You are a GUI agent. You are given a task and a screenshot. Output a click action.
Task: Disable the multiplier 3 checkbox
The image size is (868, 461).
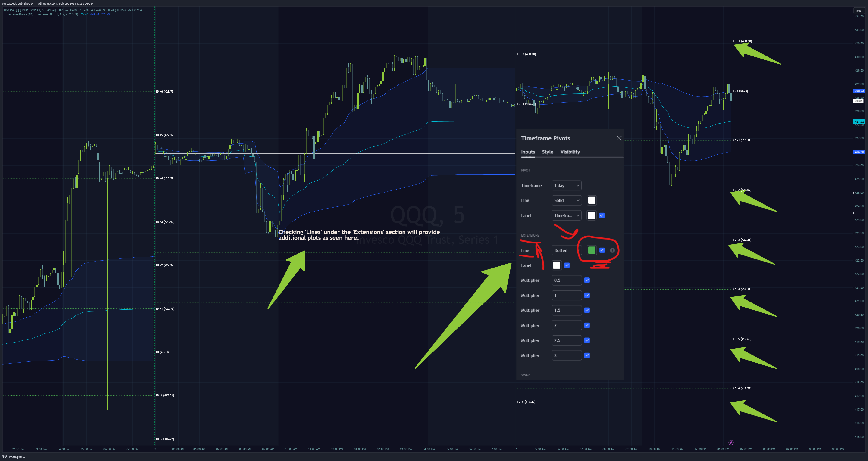point(587,355)
